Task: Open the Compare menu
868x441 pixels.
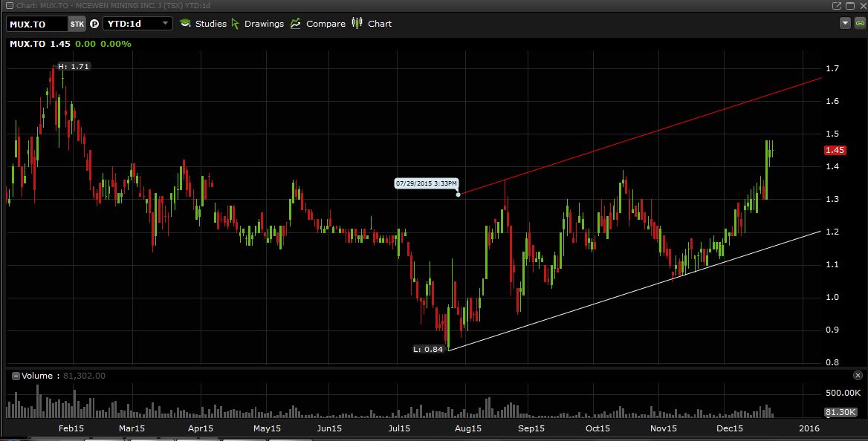Action: (x=318, y=24)
